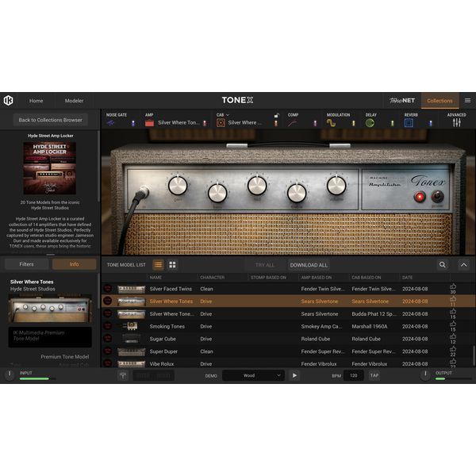Click the Output level knob

(x=425, y=374)
